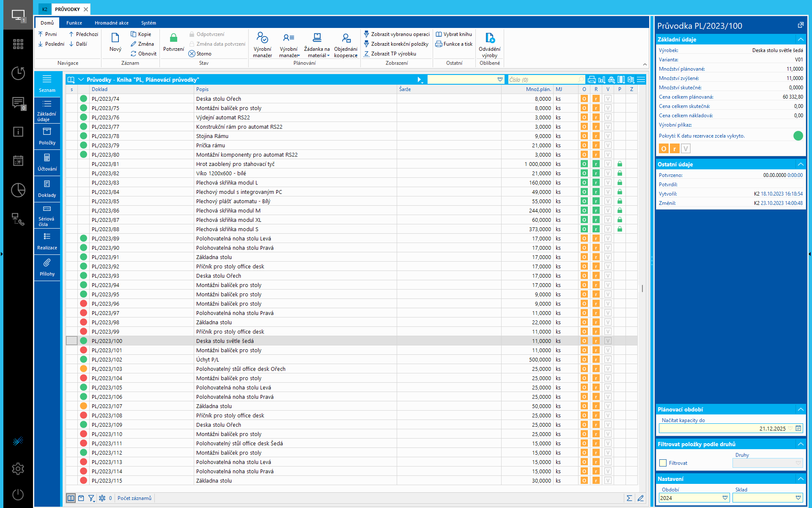
Task: Click Zobrazit korekční položky button
Action: (396, 44)
